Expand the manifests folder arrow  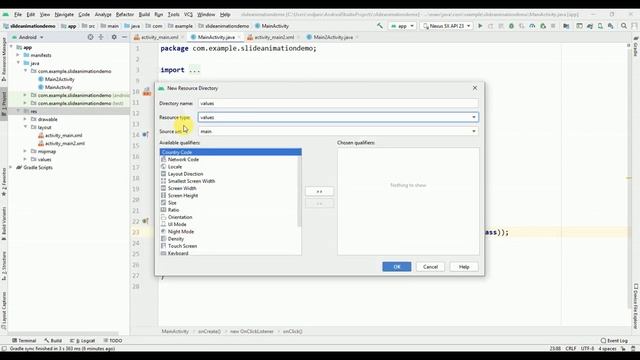click(x=18, y=55)
